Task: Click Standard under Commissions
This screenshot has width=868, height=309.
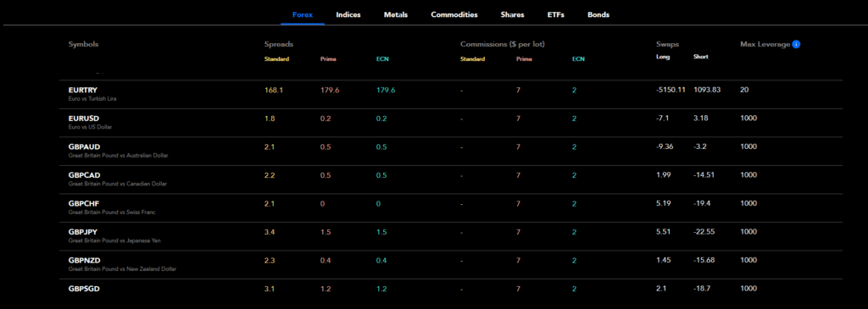Action: 472,59
